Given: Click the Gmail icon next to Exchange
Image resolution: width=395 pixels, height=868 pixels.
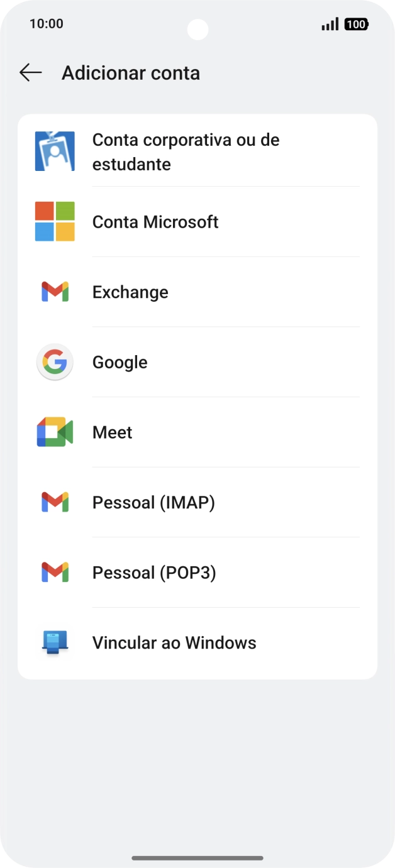Looking at the screenshot, I should point(55,291).
